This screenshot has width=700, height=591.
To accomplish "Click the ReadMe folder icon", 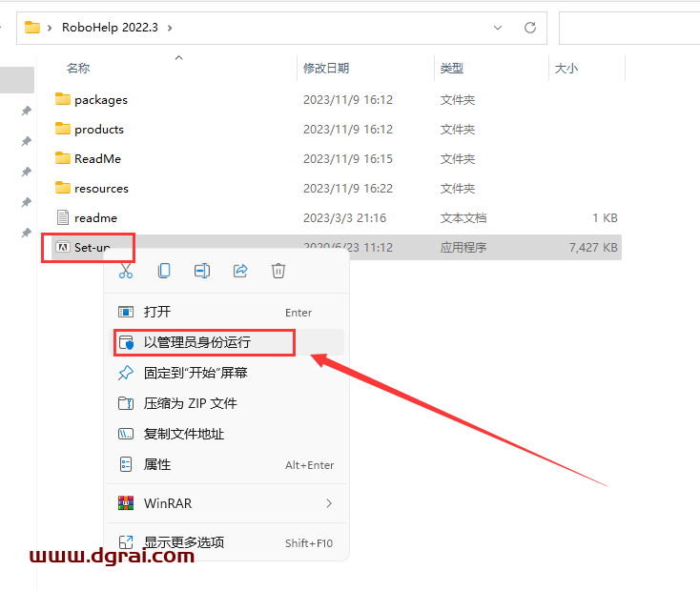I will tap(63, 158).
